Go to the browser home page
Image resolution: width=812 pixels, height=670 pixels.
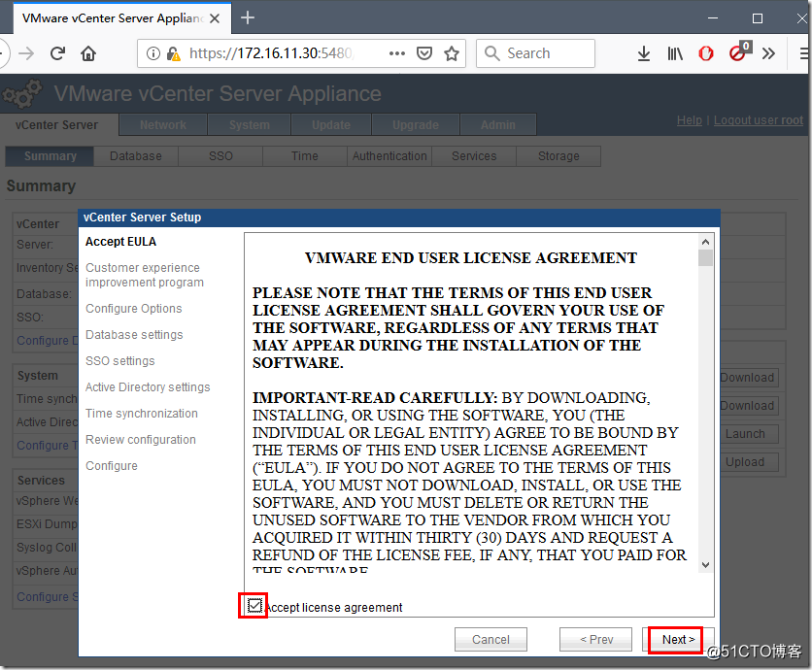88,53
